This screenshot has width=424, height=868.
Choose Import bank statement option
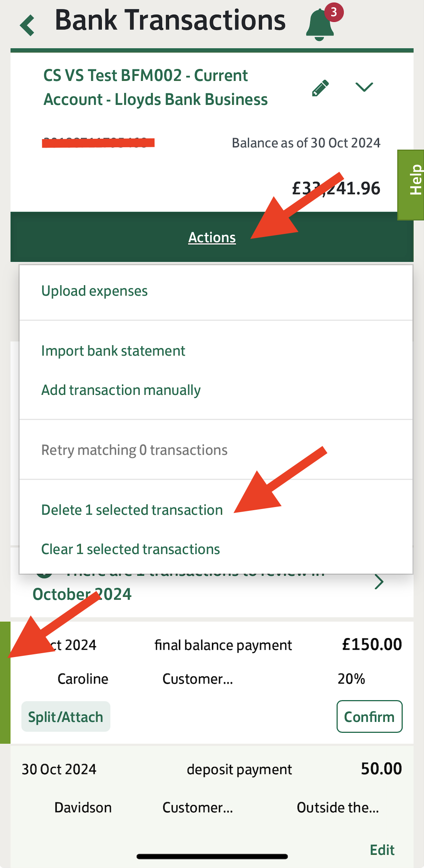point(113,351)
